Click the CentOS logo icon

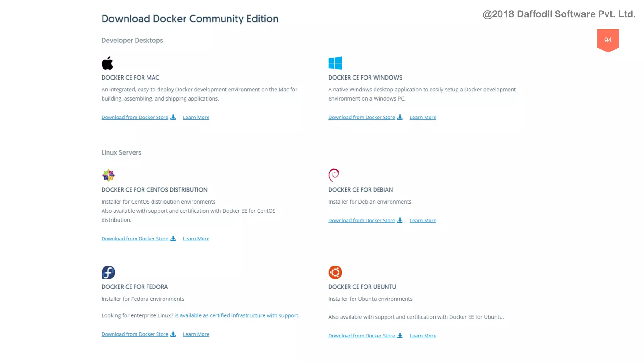click(108, 175)
